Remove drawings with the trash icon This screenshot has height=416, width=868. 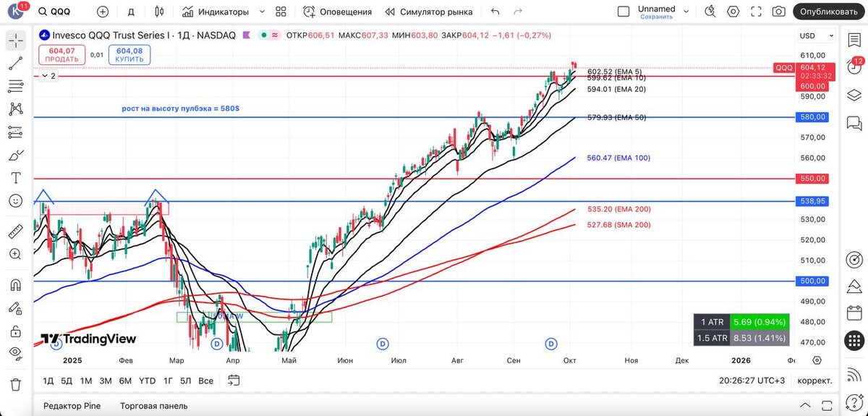[15, 383]
